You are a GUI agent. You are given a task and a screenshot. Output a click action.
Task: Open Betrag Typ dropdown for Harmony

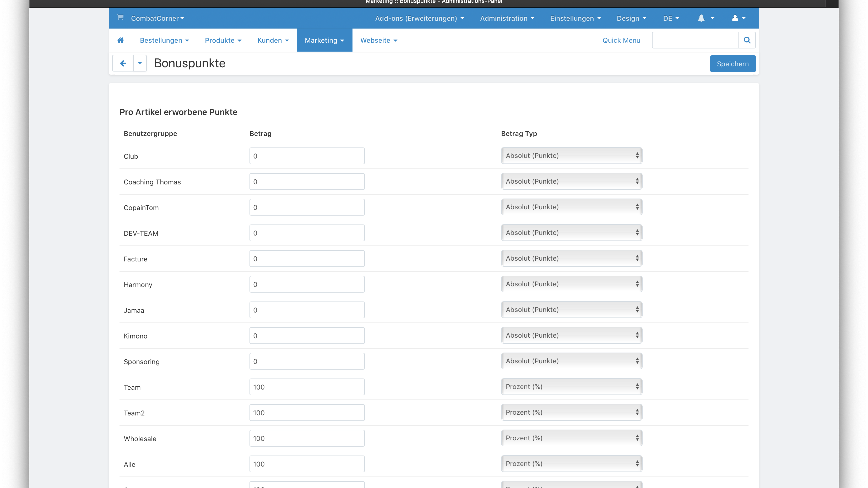tap(572, 284)
